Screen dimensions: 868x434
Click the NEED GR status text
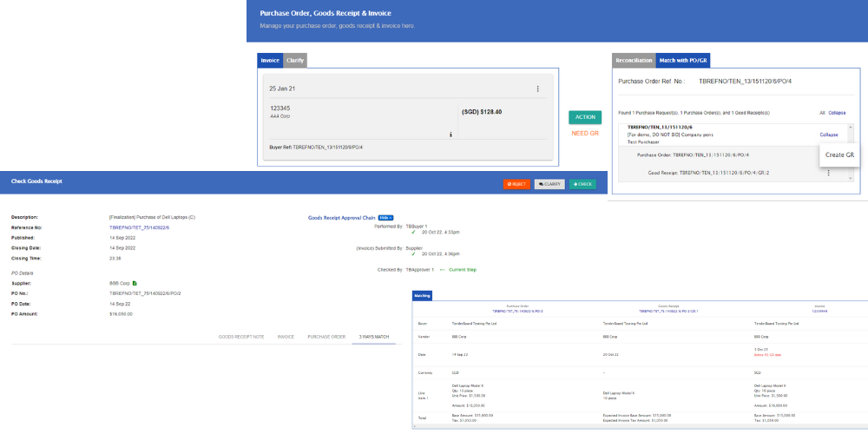point(585,134)
